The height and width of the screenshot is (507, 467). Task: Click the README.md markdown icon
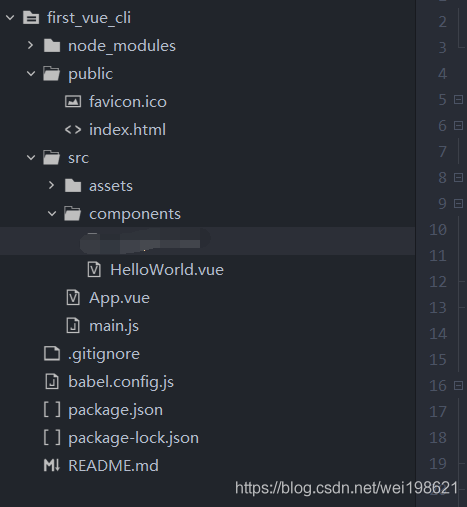tap(52, 465)
